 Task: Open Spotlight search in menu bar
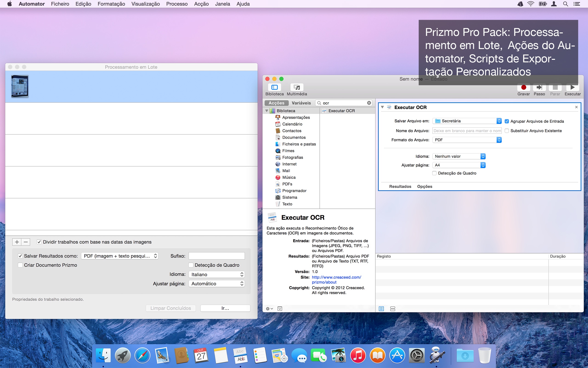point(565,4)
